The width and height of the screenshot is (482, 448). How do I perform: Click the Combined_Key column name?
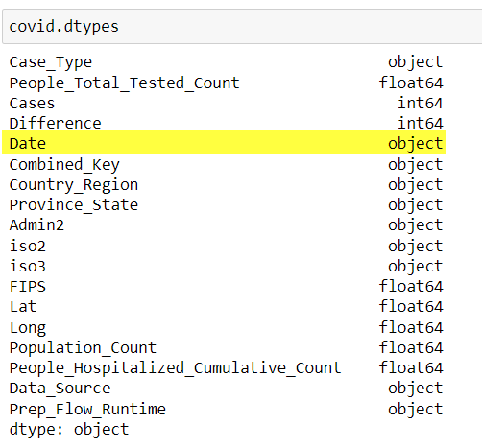pos(64,165)
